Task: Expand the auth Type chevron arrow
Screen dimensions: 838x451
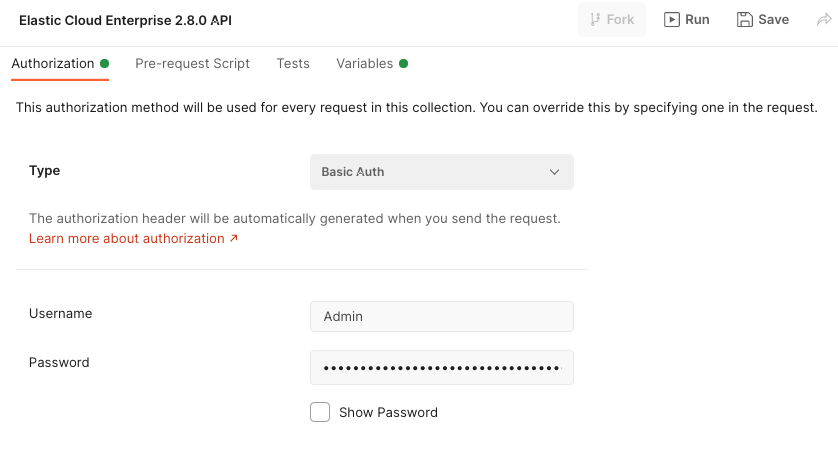Action: 555,172
